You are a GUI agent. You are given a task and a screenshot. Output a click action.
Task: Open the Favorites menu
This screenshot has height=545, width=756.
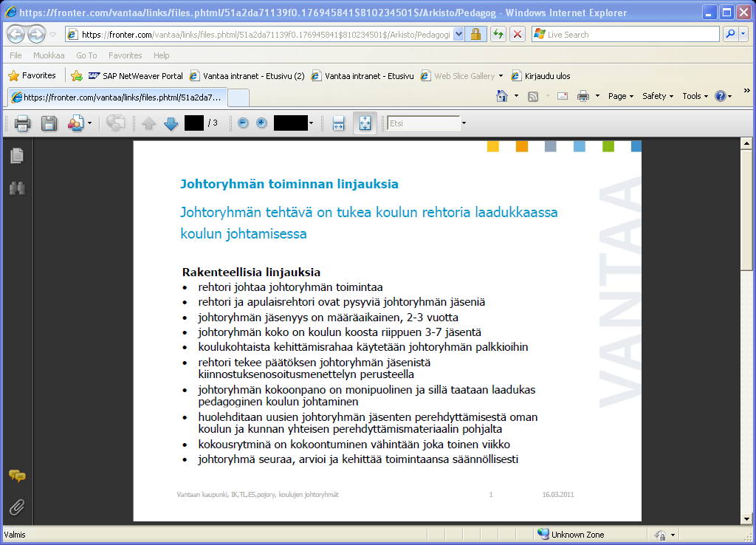tap(125, 55)
